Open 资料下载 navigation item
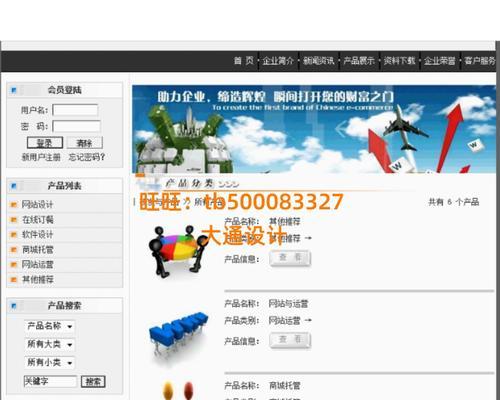The height and width of the screenshot is (400, 500). click(x=399, y=61)
